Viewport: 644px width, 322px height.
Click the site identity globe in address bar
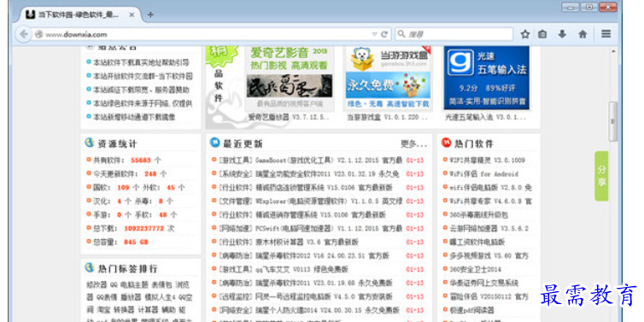39,34
